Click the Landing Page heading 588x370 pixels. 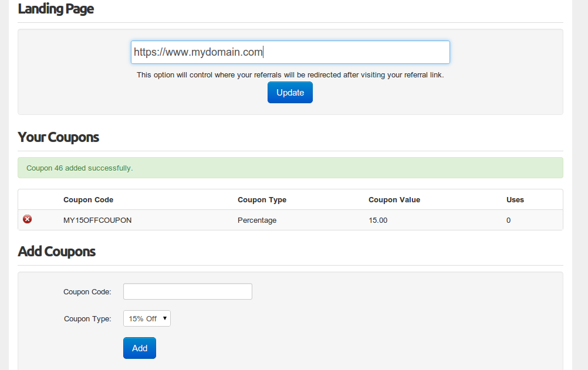tap(56, 9)
